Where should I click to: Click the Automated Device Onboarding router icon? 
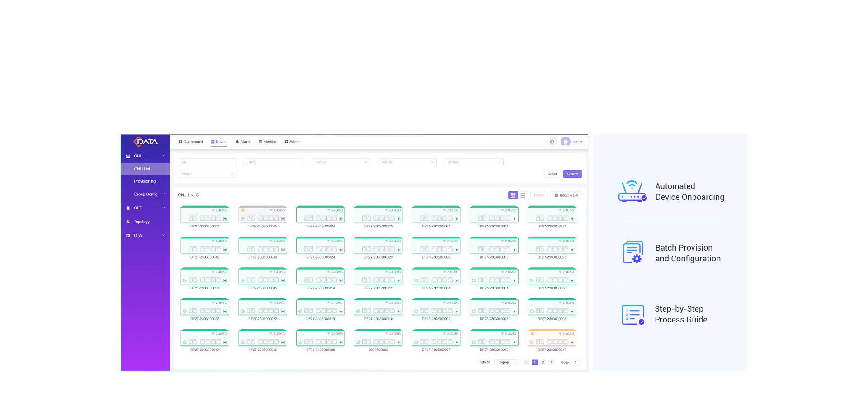tap(632, 191)
